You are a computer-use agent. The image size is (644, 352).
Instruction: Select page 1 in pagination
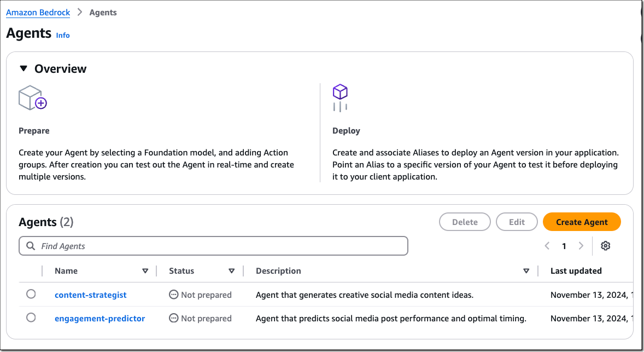point(564,246)
